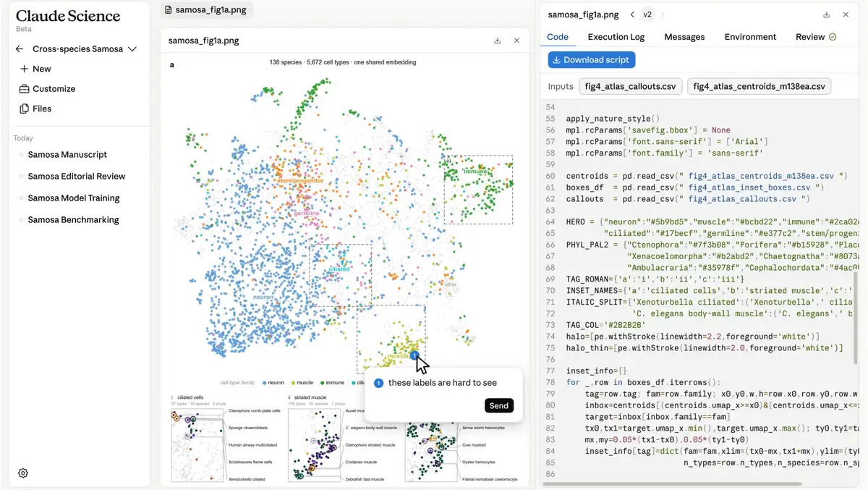The width and height of the screenshot is (868, 490).
Task: Switch to the Execution Log tab
Action: coord(616,37)
